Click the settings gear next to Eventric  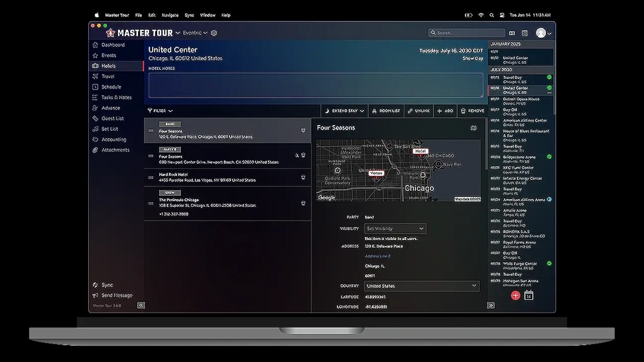point(214,33)
